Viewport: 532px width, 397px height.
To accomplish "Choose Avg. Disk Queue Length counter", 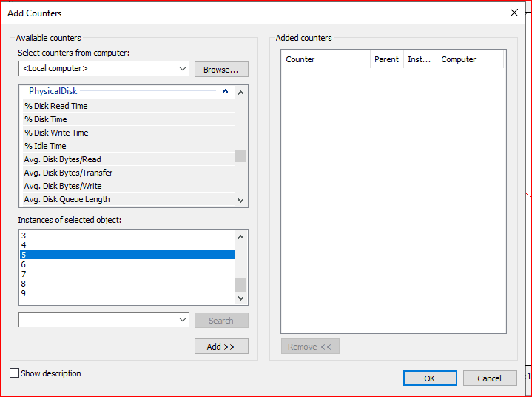I will point(67,199).
